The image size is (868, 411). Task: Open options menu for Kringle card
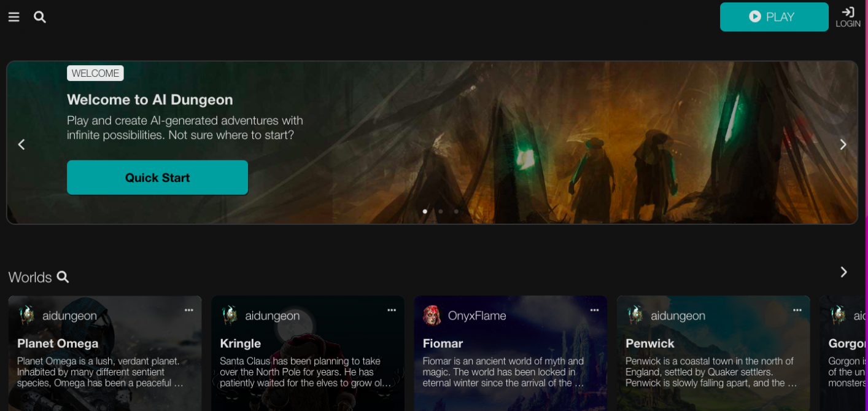point(392,310)
